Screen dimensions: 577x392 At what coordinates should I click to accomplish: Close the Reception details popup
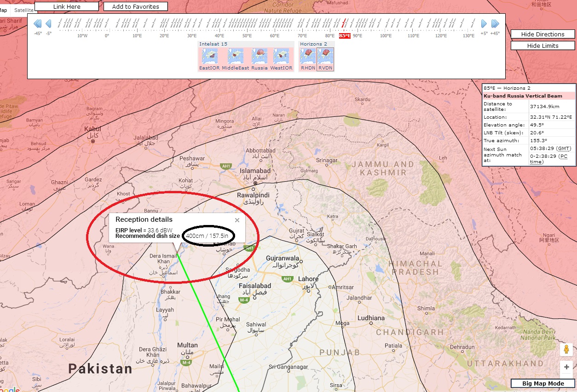coord(237,220)
